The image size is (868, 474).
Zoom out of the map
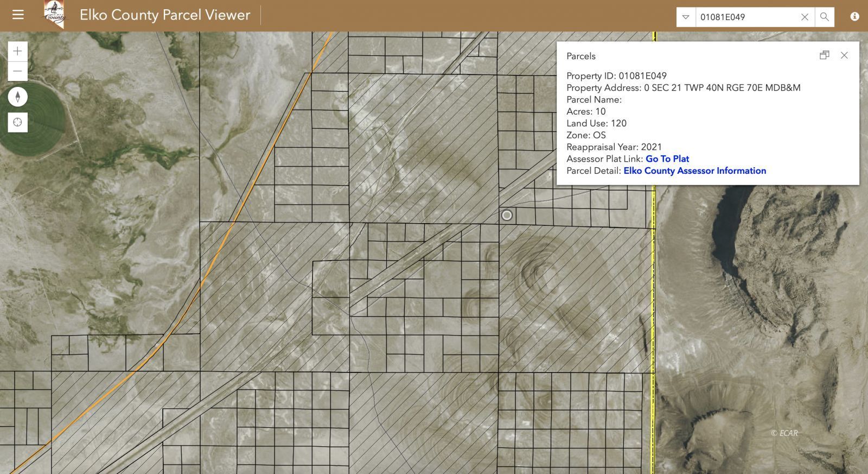[17, 71]
